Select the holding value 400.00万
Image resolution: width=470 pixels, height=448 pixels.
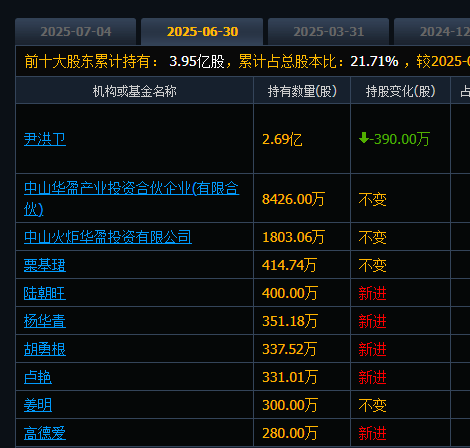pyautogui.click(x=289, y=293)
